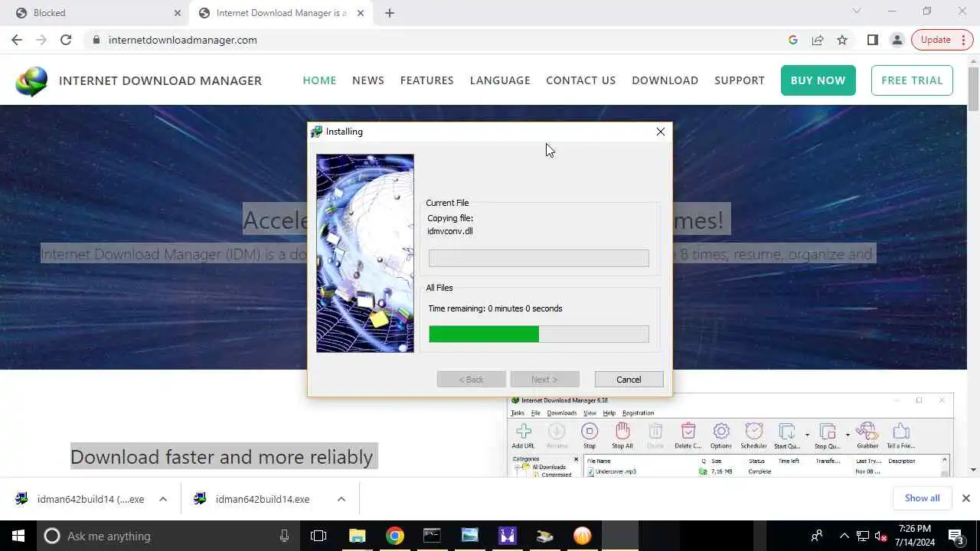The width and height of the screenshot is (980, 551).
Task: Dismiss the downloads bar with X
Action: click(x=965, y=498)
